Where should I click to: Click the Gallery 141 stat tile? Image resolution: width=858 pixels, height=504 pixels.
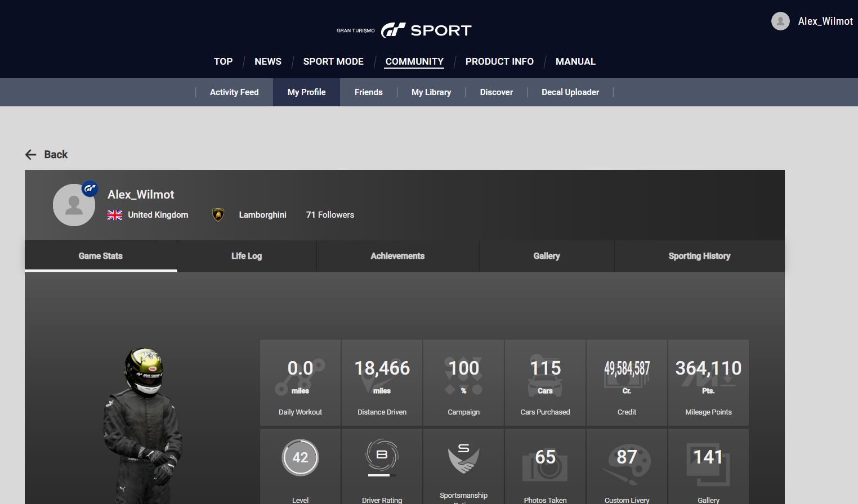coord(708,466)
